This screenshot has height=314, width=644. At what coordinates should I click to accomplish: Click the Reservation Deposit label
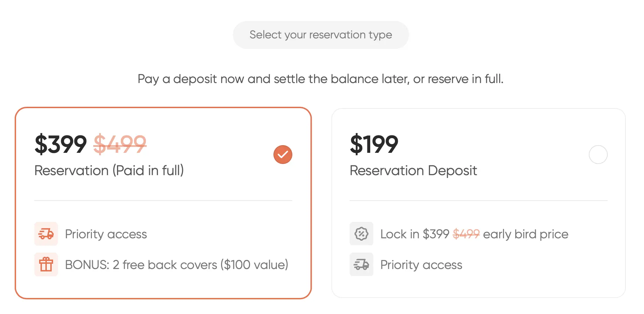click(413, 171)
